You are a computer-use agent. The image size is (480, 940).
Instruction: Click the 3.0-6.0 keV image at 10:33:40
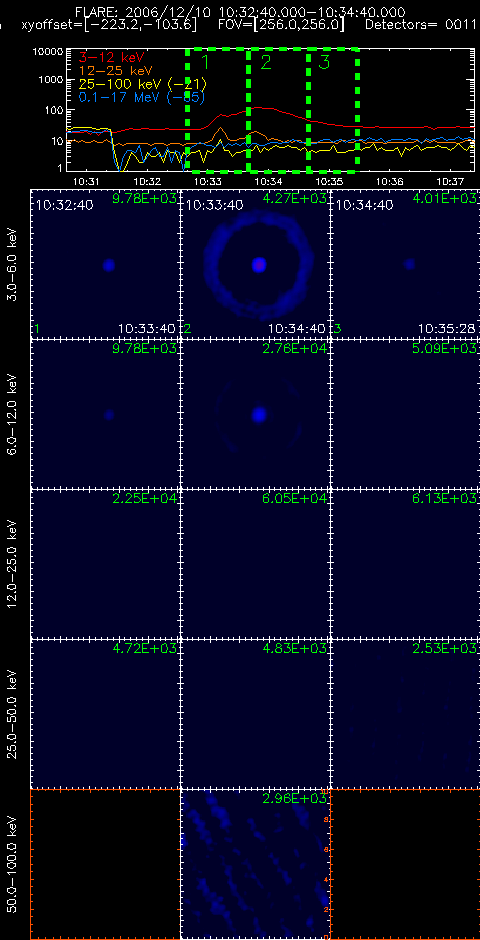click(x=255, y=264)
